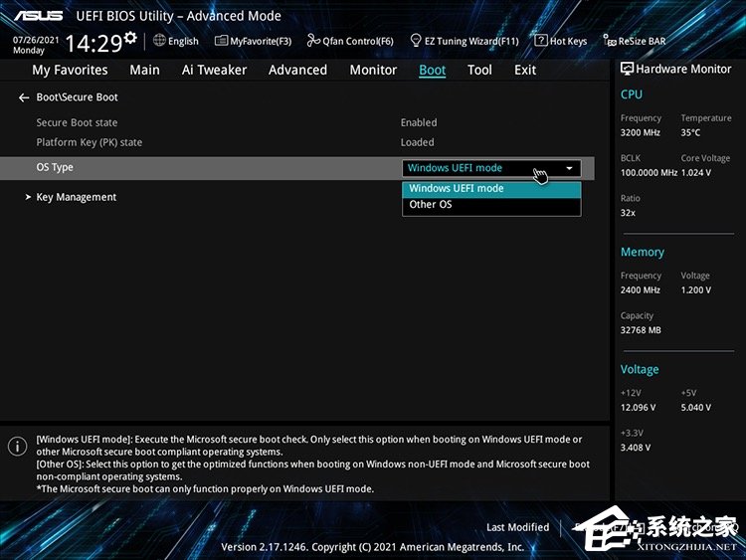The height and width of the screenshot is (560, 746).
Task: Click the Last Modified button
Action: [x=517, y=527]
